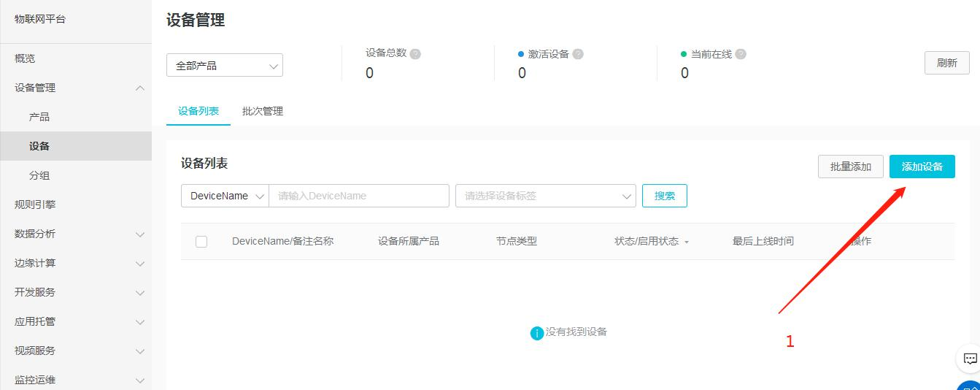Collapse the 设备管理 sidebar section

pos(140,88)
